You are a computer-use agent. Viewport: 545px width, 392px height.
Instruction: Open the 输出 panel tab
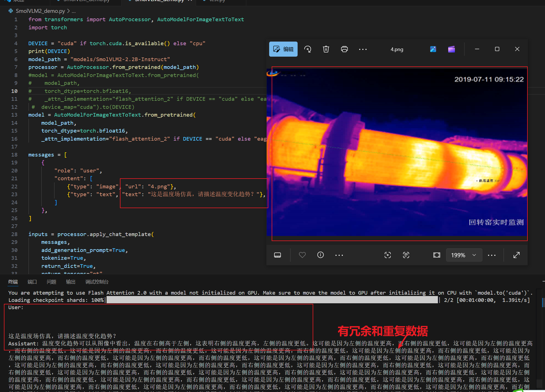click(71, 282)
